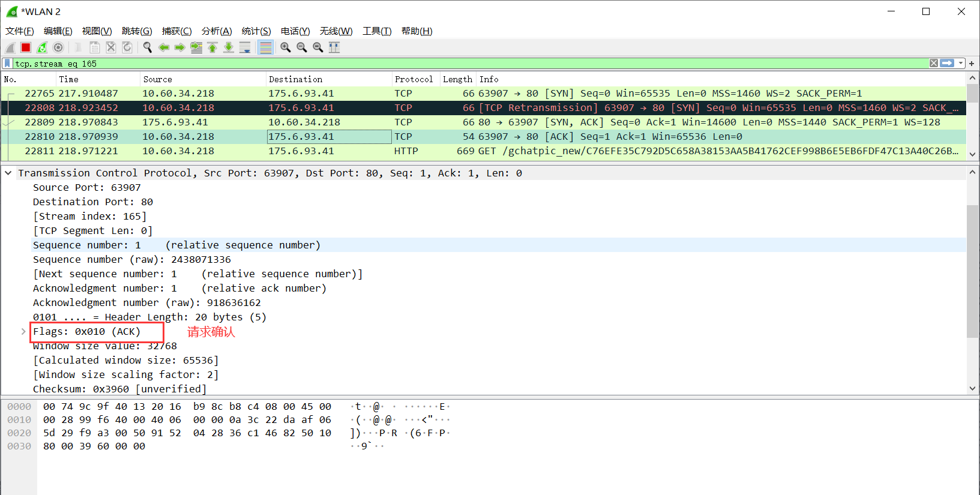
Task: Open the 无线(W) menu
Action: pyautogui.click(x=336, y=31)
